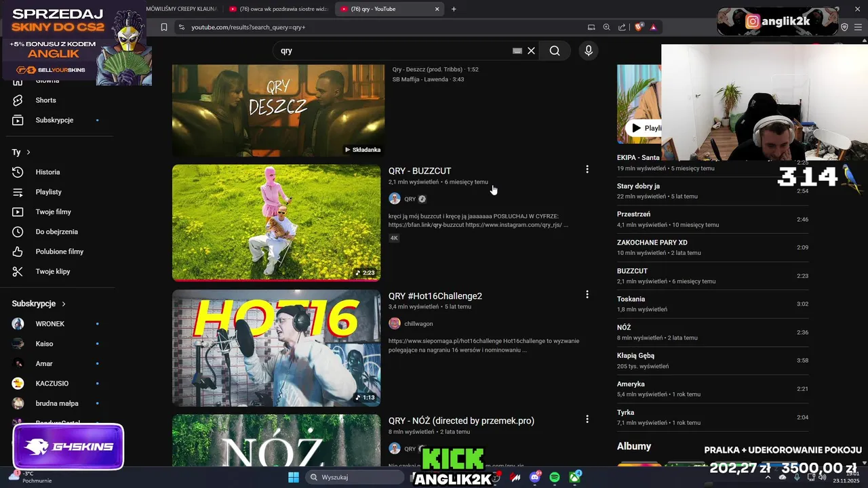This screenshot has height=488, width=868.
Task: Play 'Tyrka' in the track list
Action: [713, 417]
